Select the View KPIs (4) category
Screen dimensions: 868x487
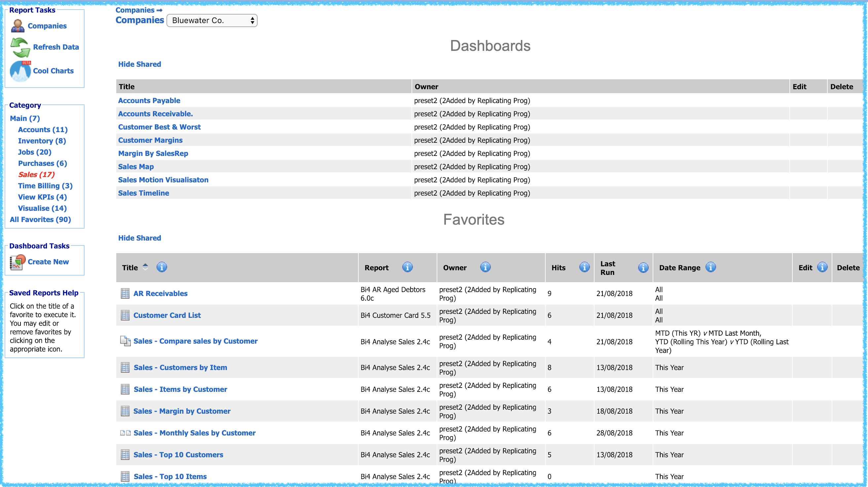coord(43,197)
